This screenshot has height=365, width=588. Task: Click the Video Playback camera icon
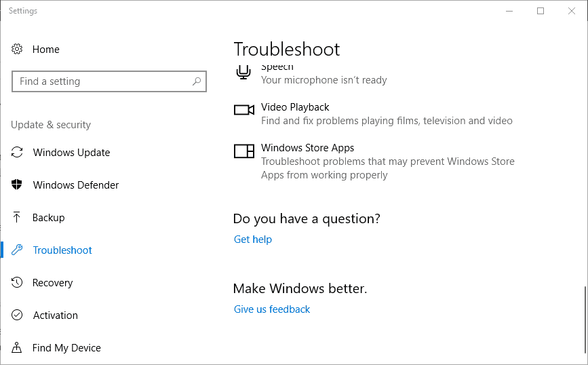click(244, 110)
